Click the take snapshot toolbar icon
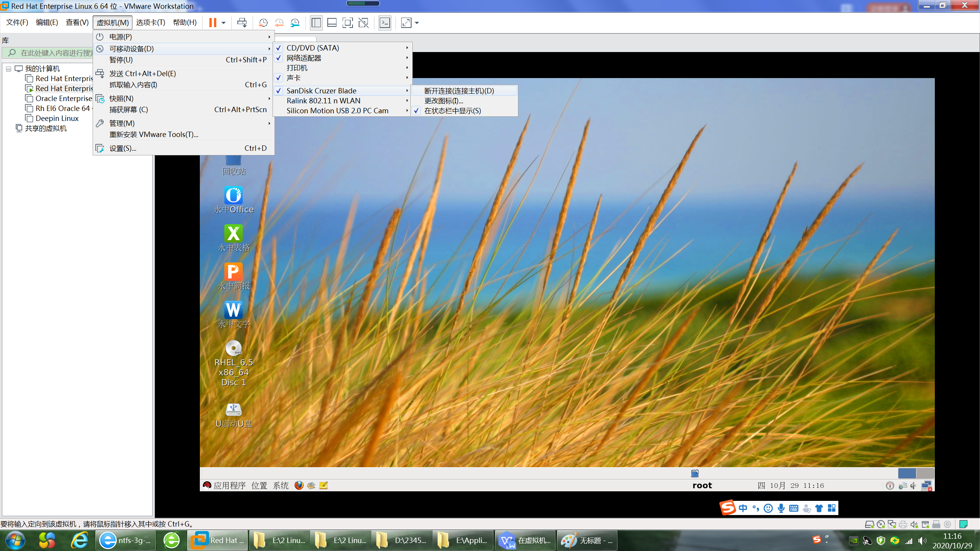 [x=263, y=23]
